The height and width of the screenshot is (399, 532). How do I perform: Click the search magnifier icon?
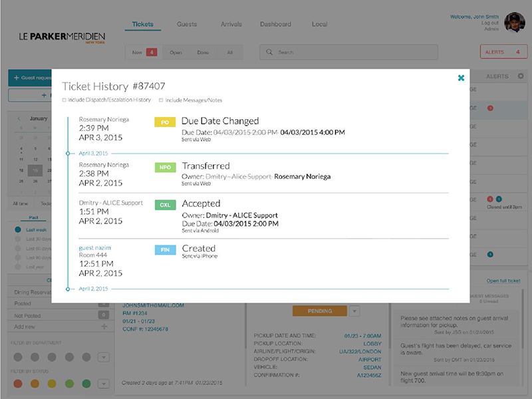[269, 52]
